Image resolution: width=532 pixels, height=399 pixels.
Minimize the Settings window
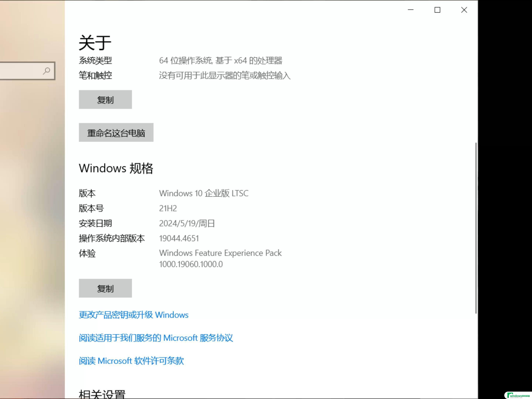(x=410, y=10)
